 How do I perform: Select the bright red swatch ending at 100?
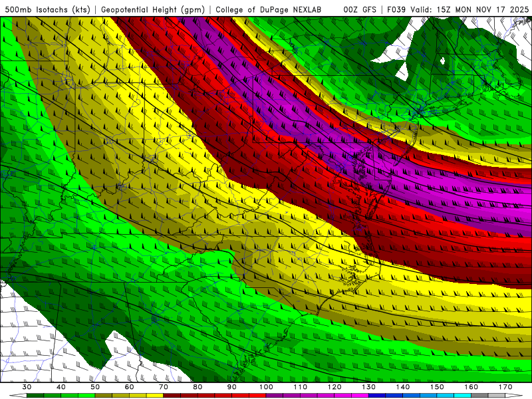[x=257, y=396]
